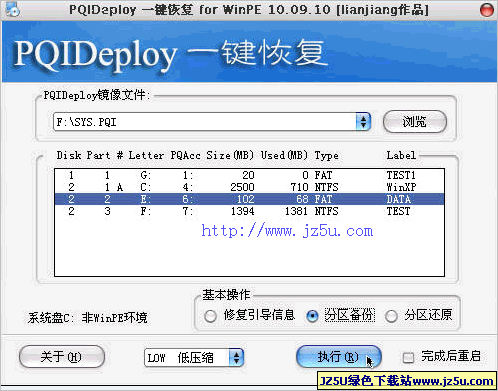The height and width of the screenshot is (391, 498).
Task: Open the LOW 低压缩 compression dropdown
Action: [x=194, y=358]
